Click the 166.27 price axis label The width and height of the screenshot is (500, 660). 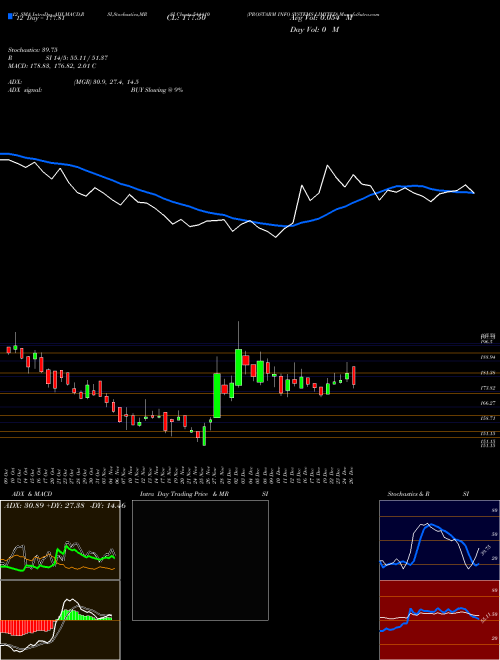[488, 403]
